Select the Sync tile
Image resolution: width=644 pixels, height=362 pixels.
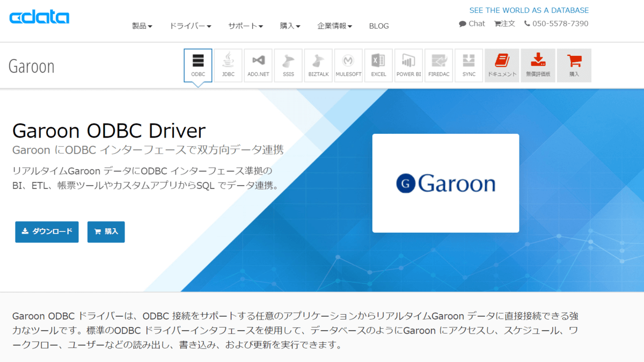click(x=469, y=65)
